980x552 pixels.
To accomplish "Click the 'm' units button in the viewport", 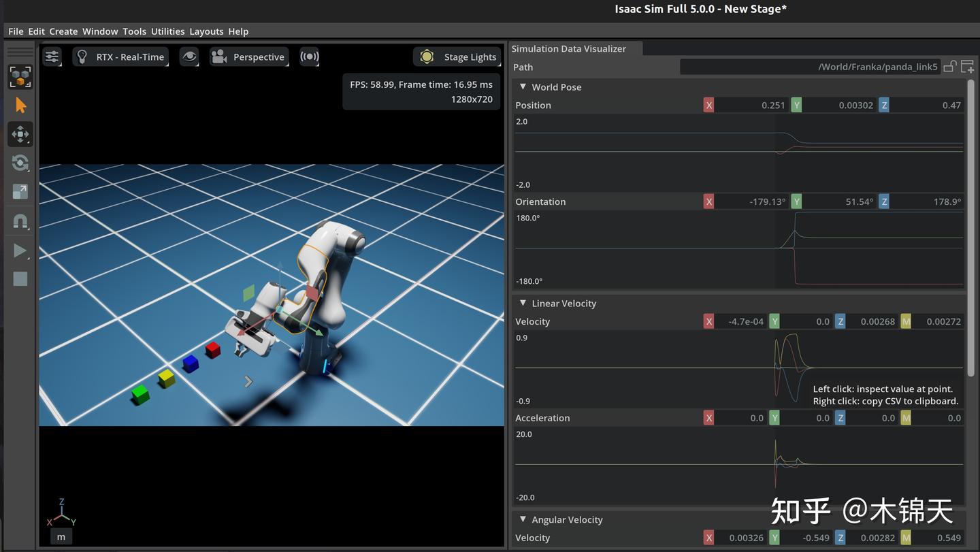I will point(61,536).
